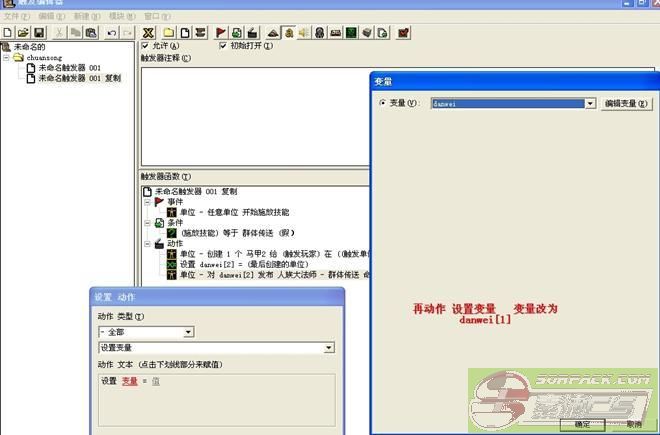
Task: Open the action type 全部 dropdown
Action: point(188,332)
